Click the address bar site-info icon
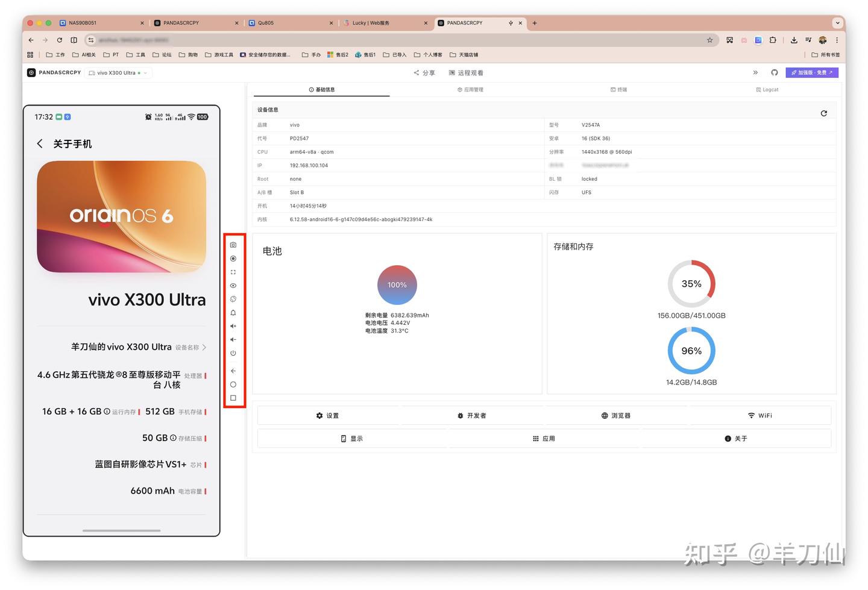Viewport: 868px width, 590px height. pos(91,40)
